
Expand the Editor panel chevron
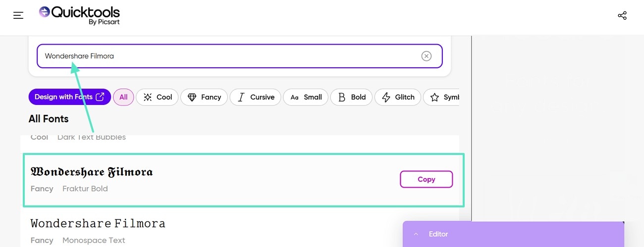pos(416,234)
